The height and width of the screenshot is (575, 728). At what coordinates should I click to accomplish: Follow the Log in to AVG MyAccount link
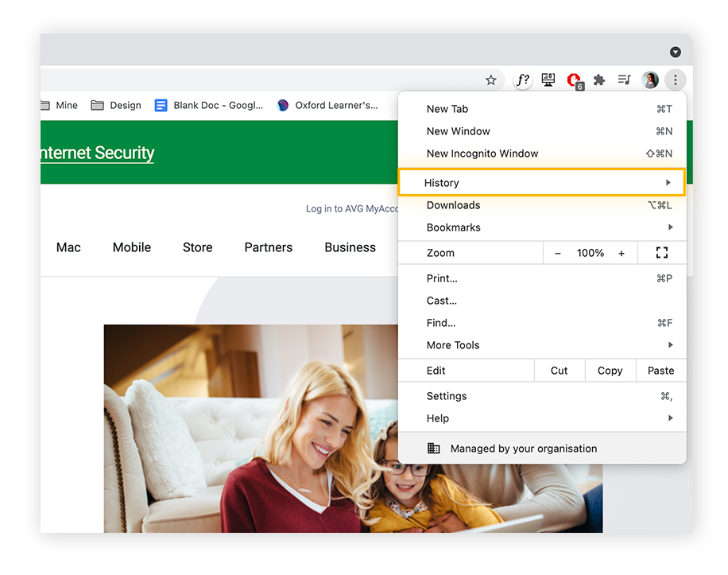pyautogui.click(x=352, y=209)
